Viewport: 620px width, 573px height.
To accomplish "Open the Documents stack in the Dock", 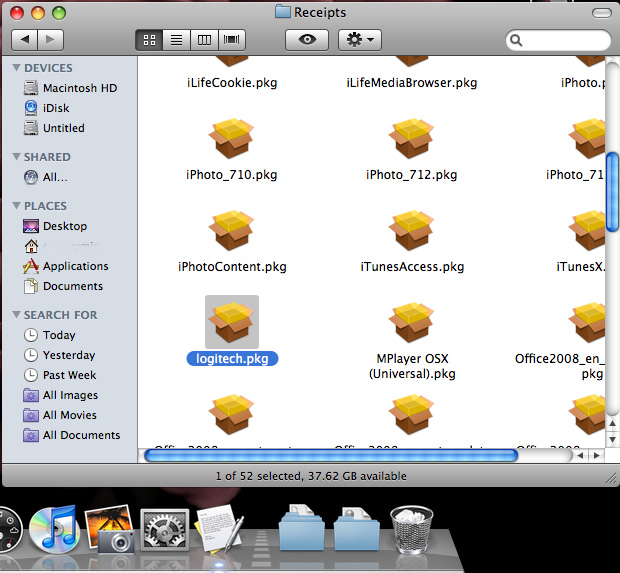I will [x=301, y=528].
